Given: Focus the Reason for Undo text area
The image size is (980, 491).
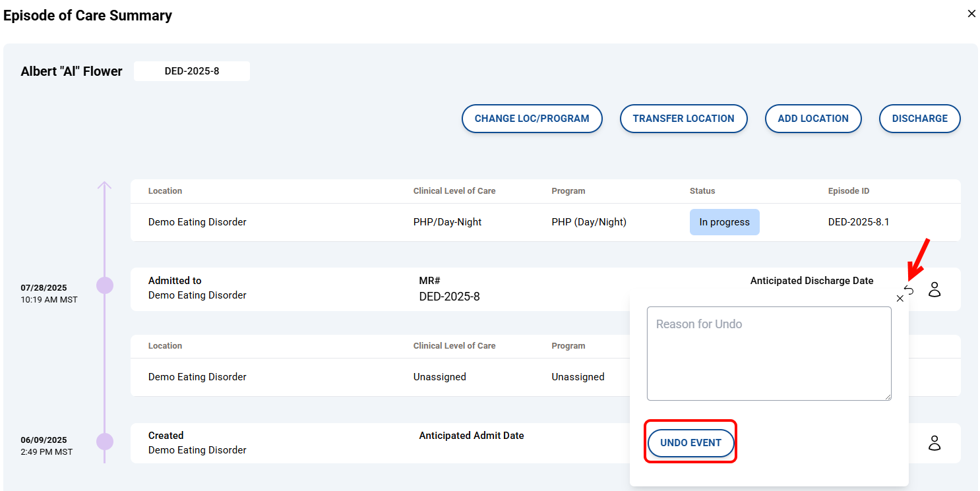Looking at the screenshot, I should (x=768, y=353).
